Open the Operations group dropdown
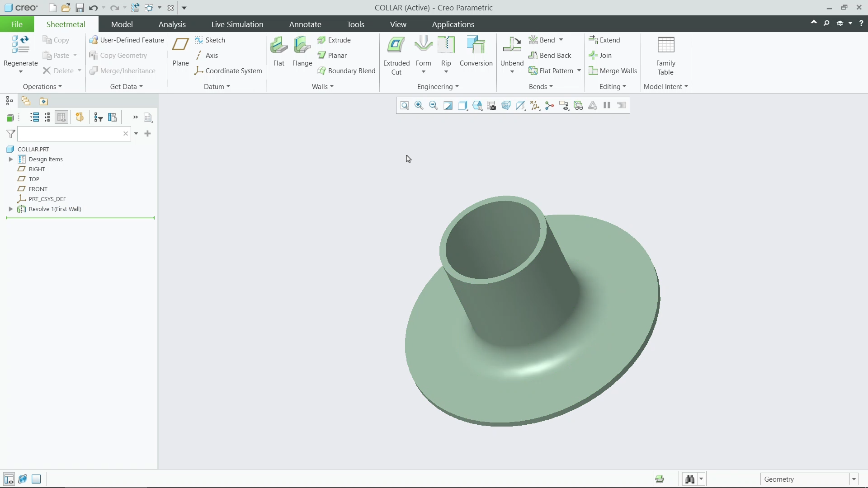 pyautogui.click(x=42, y=86)
